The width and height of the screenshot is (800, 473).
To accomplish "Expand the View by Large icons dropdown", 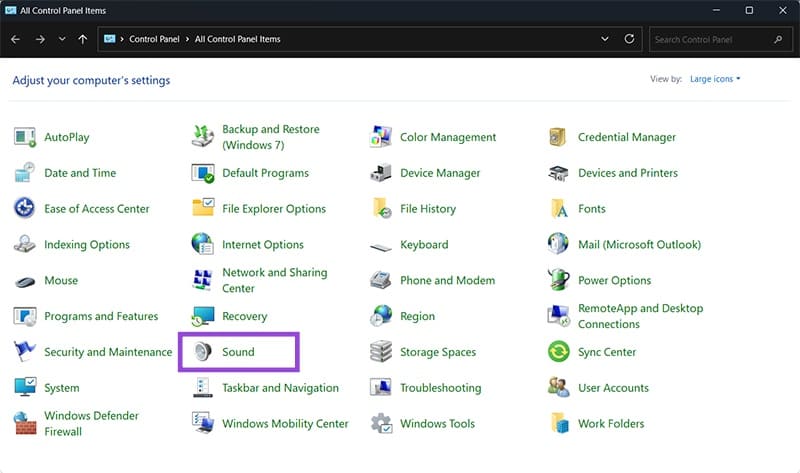I will click(x=715, y=79).
